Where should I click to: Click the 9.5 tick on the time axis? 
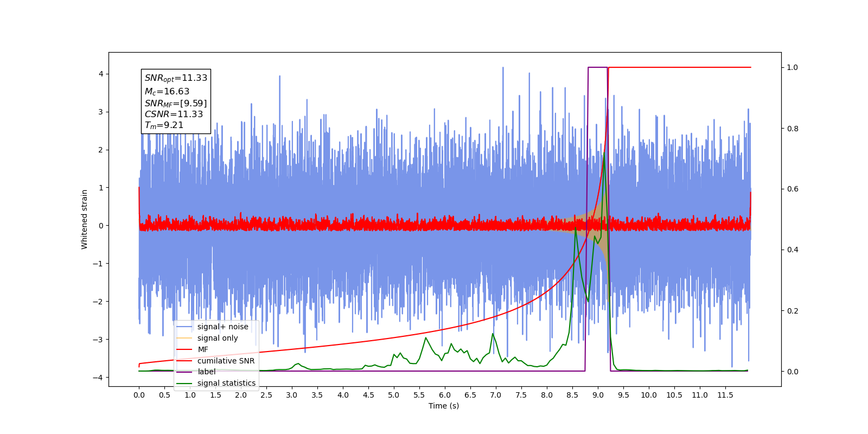(623, 395)
